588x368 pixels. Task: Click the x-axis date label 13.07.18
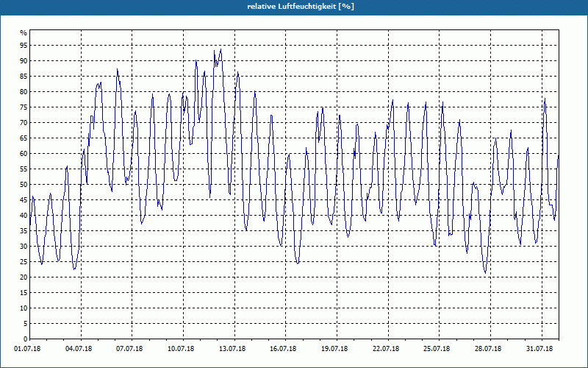[232, 349]
